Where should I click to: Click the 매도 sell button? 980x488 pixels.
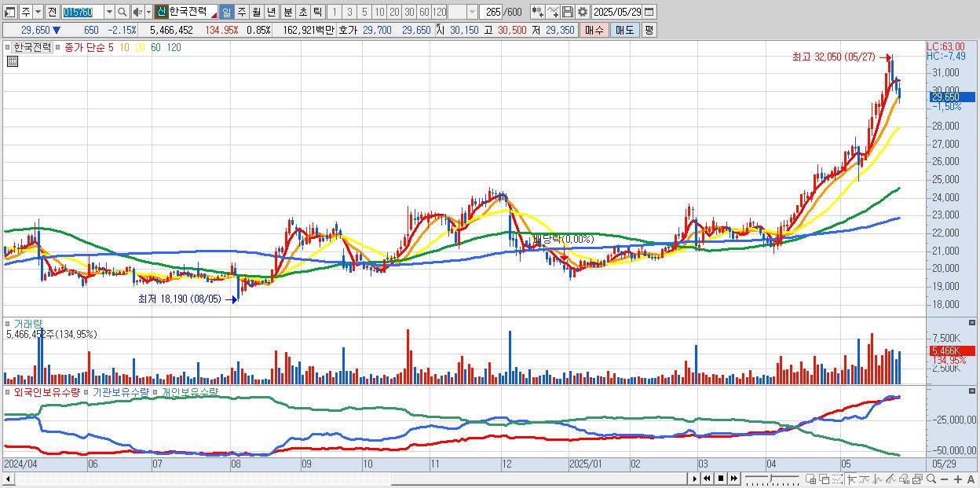624,30
